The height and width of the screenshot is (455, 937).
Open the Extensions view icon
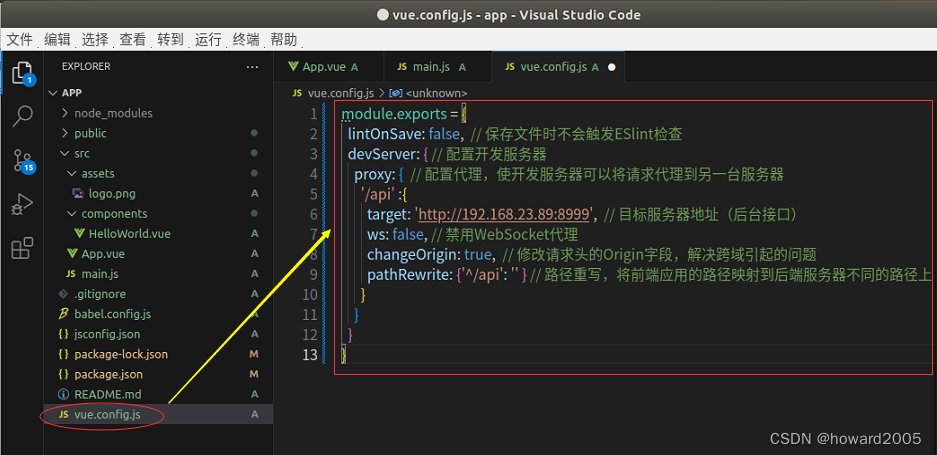coord(22,248)
